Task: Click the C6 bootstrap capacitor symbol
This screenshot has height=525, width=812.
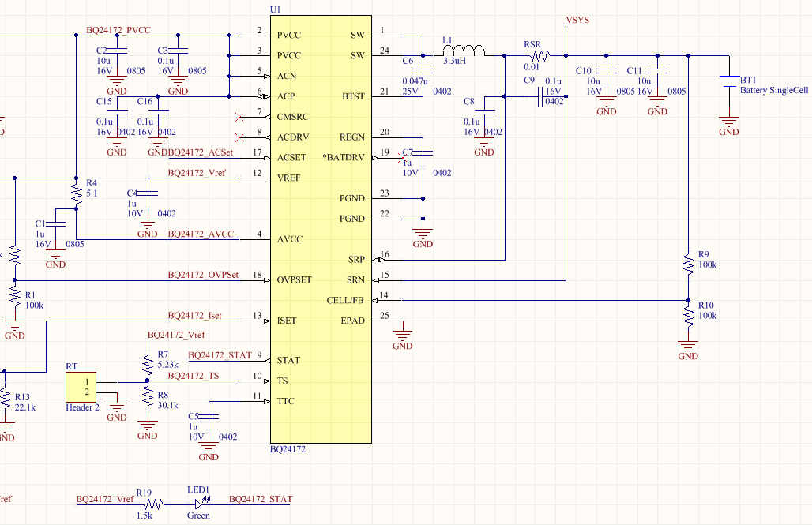Action: 423,70
